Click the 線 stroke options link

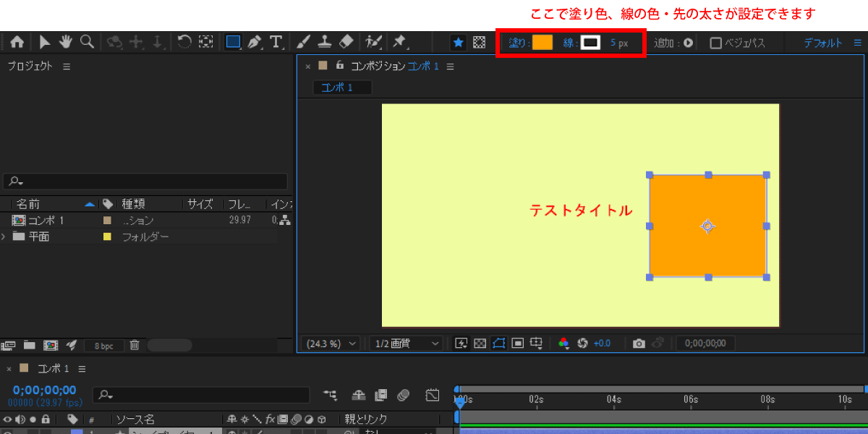point(569,43)
